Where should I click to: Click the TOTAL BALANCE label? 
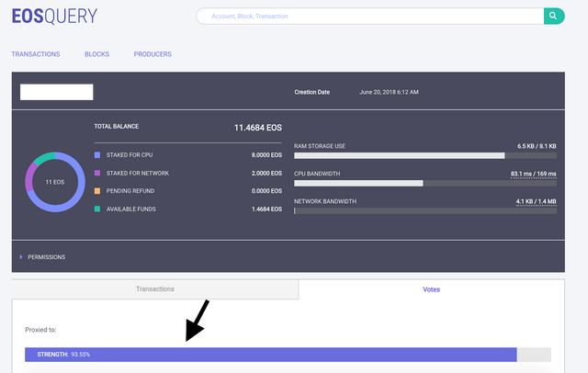[x=117, y=127]
